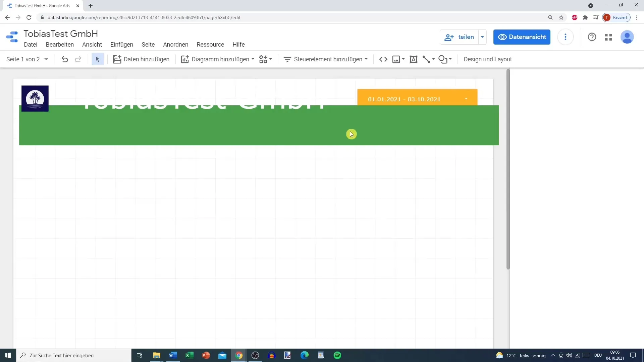The image size is (644, 362).
Task: Click the Chrome address bar URL
Action: pyautogui.click(x=144, y=17)
